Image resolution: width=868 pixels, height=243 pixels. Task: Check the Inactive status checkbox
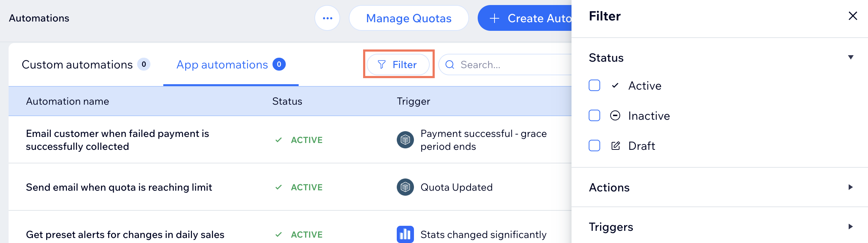point(594,116)
